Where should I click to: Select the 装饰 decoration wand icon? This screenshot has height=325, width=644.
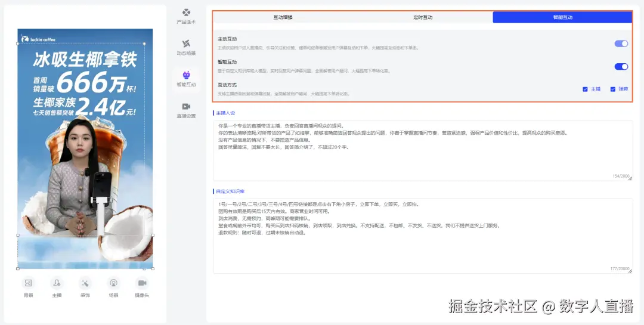coord(85,283)
